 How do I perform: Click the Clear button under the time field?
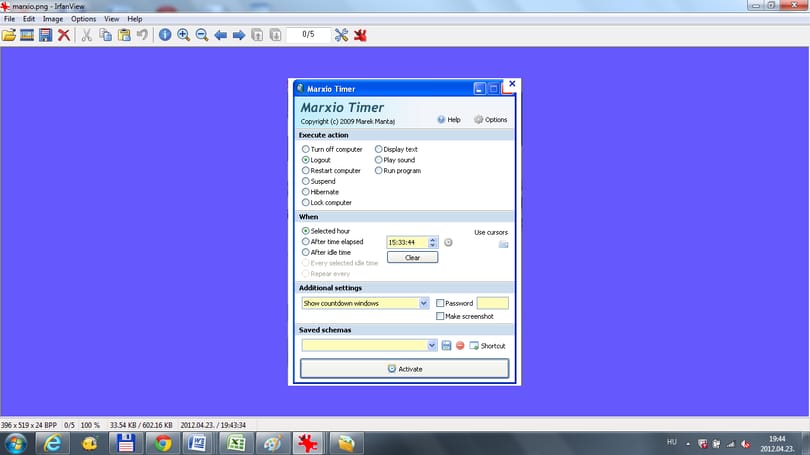[x=412, y=257]
